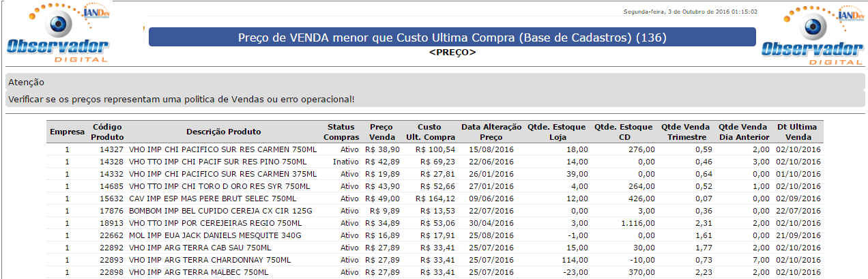This screenshot has height=279, width=868.
Task: Click the left Observador Digital logo
Action: coord(58,34)
